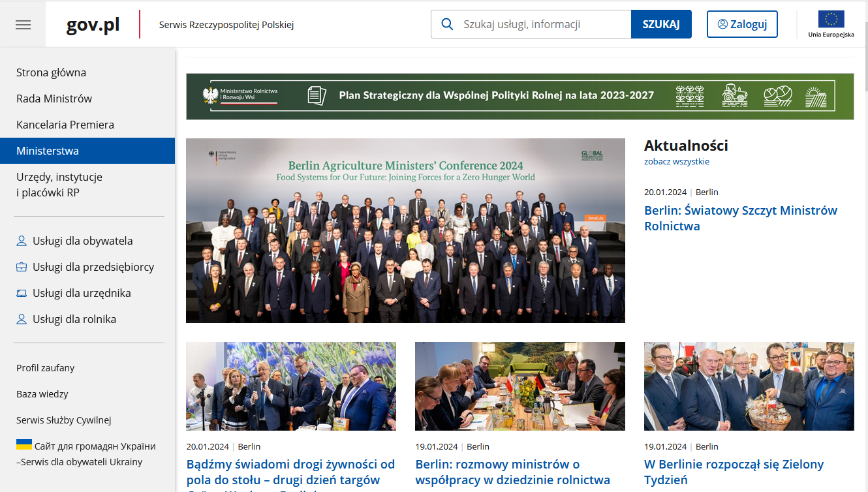
Task: Open Usługi dla przedsiębiorcy link
Action: (93, 267)
